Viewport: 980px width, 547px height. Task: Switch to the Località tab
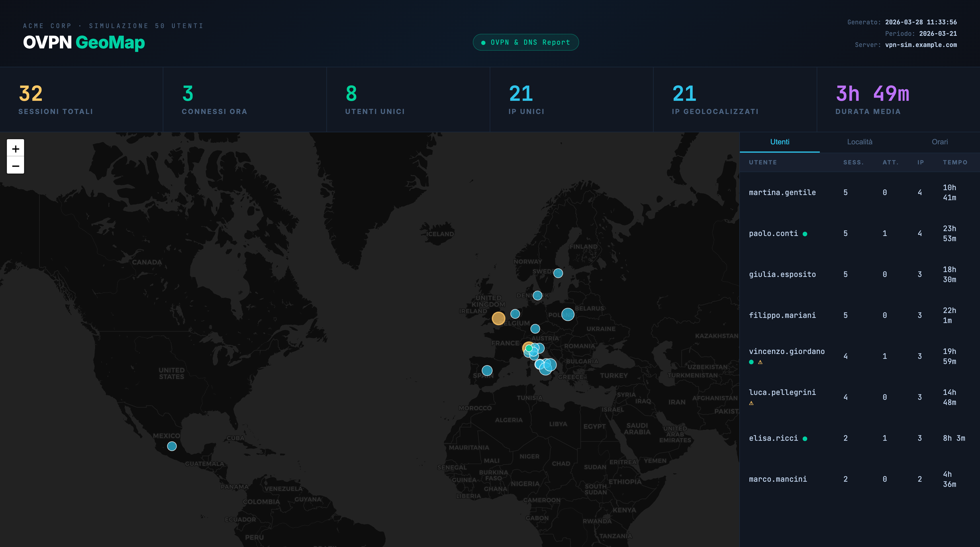tap(860, 142)
